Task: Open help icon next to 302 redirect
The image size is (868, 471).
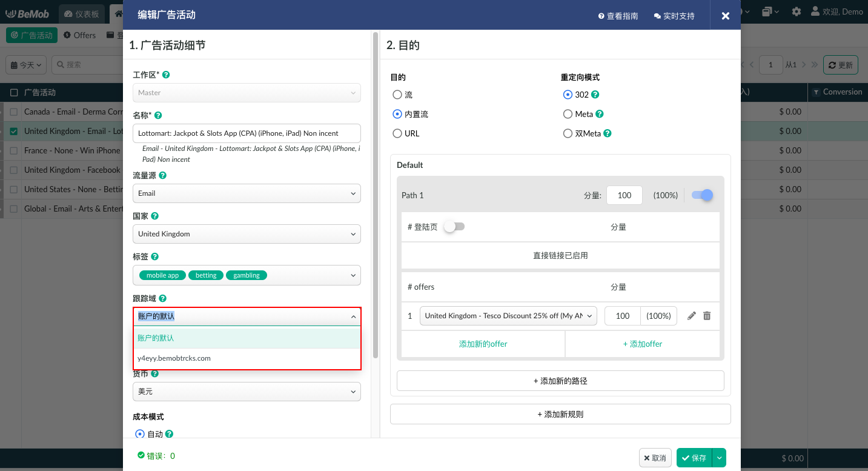Action: pyautogui.click(x=595, y=95)
